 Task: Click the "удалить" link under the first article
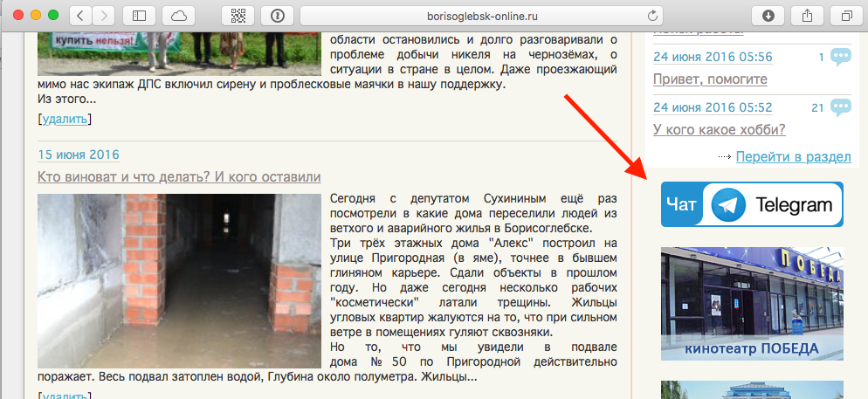pyautogui.click(x=65, y=119)
